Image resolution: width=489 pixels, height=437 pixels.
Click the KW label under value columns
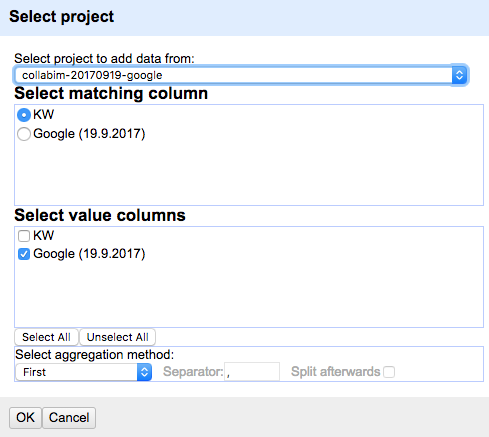point(43,236)
